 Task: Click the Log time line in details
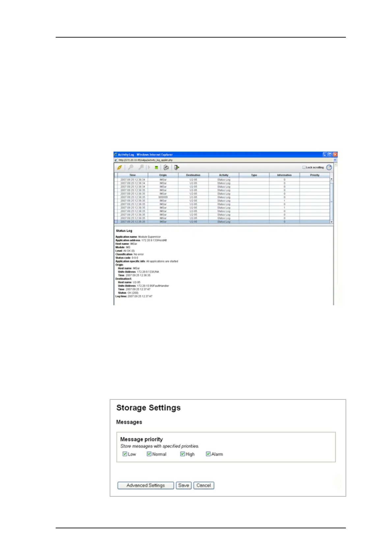point(134,296)
